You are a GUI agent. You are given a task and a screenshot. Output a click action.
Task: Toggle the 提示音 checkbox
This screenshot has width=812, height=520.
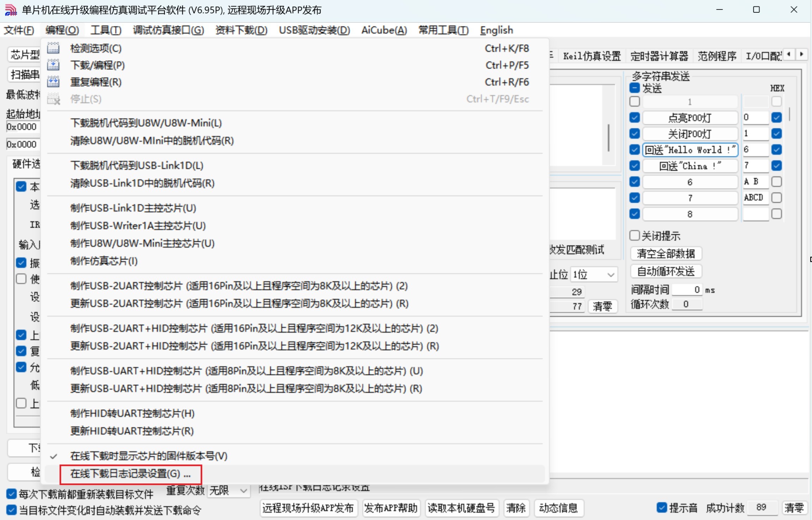[x=662, y=508]
